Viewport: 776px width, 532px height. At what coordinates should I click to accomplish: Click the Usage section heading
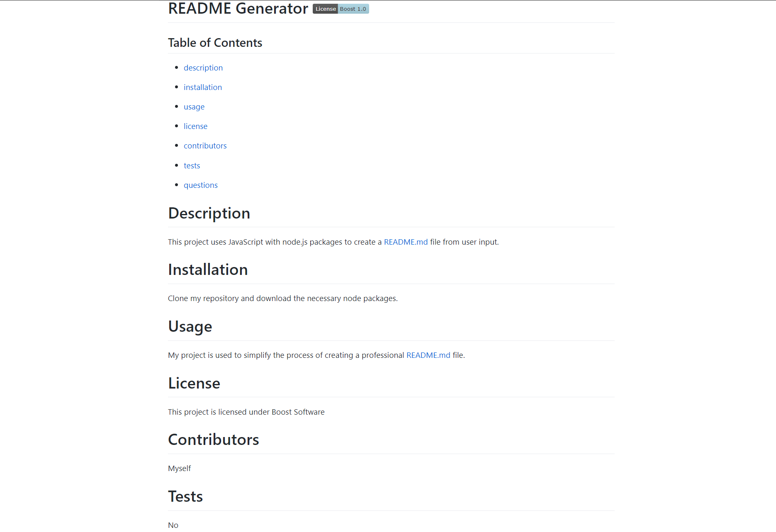coord(190,326)
